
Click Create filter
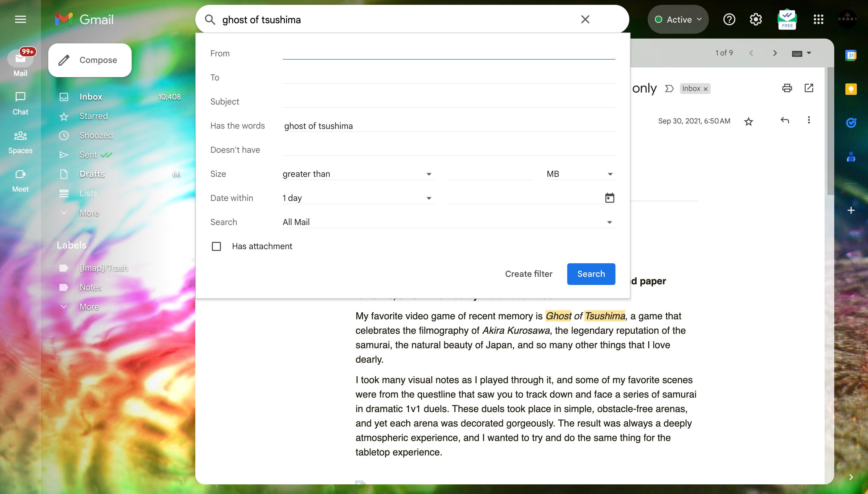528,274
